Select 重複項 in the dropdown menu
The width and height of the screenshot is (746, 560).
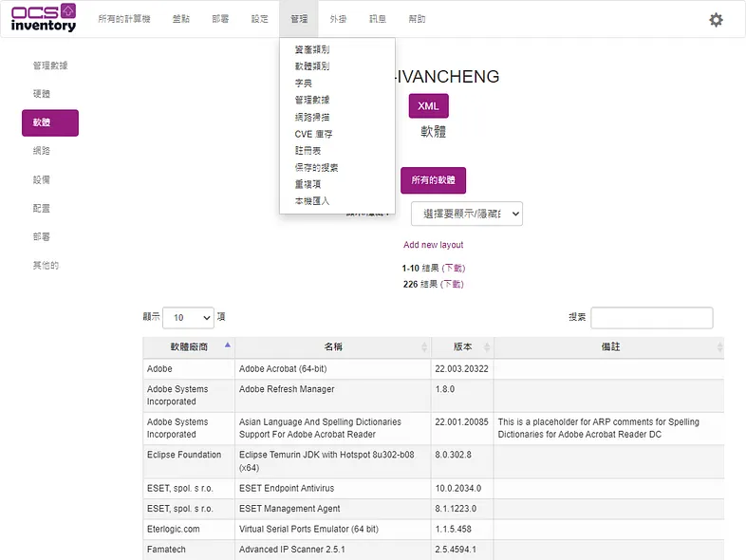(x=308, y=184)
